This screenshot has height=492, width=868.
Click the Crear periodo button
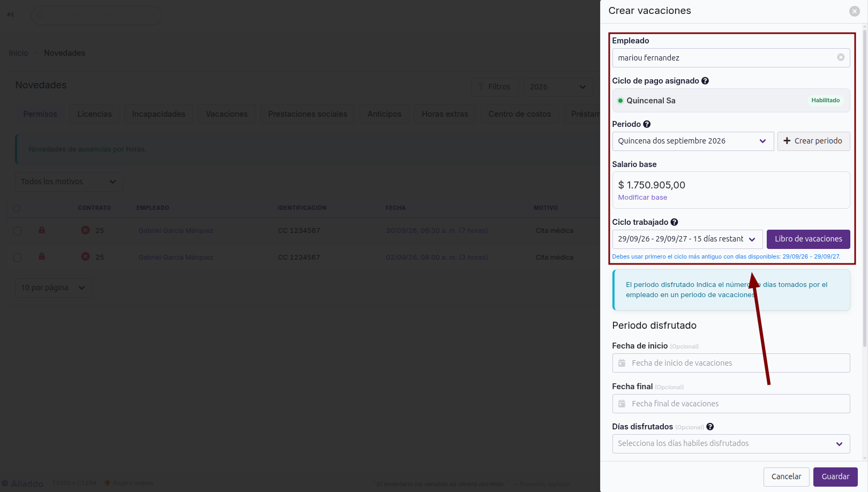coord(813,141)
